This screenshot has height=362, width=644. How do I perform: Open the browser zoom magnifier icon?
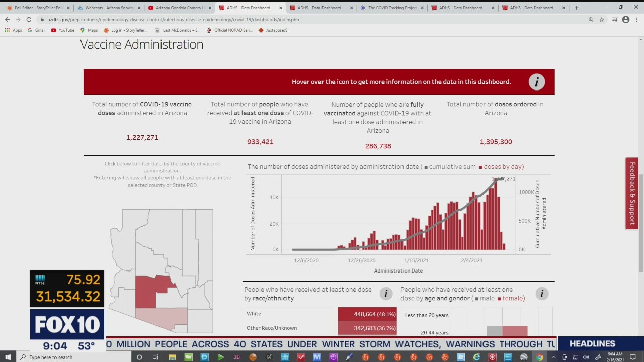[591, 19]
